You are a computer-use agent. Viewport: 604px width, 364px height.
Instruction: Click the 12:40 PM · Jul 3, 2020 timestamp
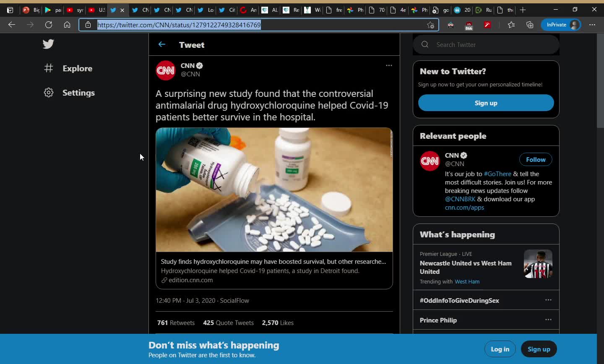[x=185, y=301]
